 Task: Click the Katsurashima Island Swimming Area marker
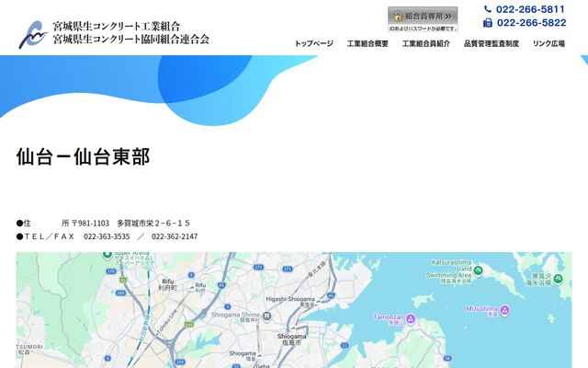(478, 270)
